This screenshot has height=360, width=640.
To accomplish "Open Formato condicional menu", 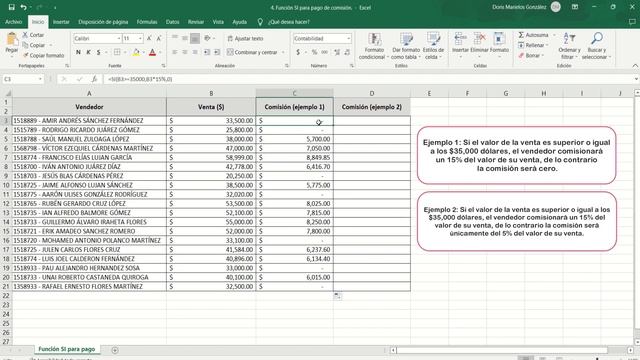I will coord(374,46).
